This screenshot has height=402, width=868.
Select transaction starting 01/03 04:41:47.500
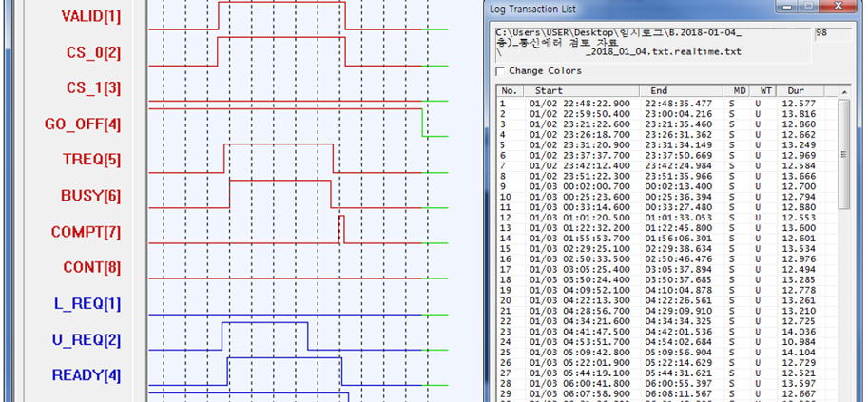pos(667,332)
